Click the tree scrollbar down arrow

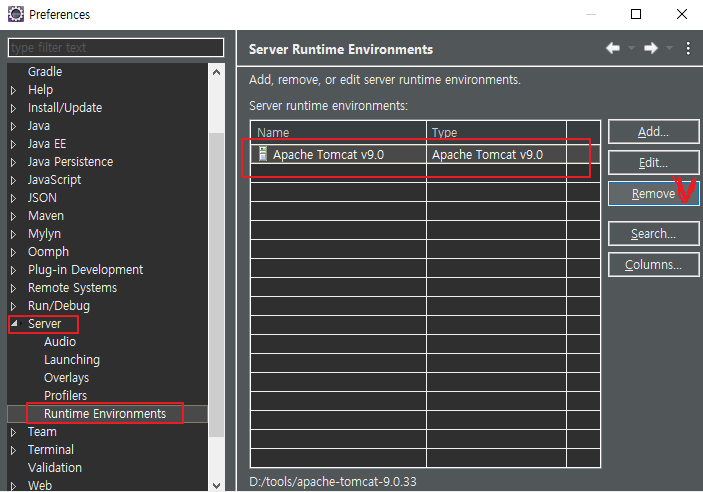pos(217,485)
